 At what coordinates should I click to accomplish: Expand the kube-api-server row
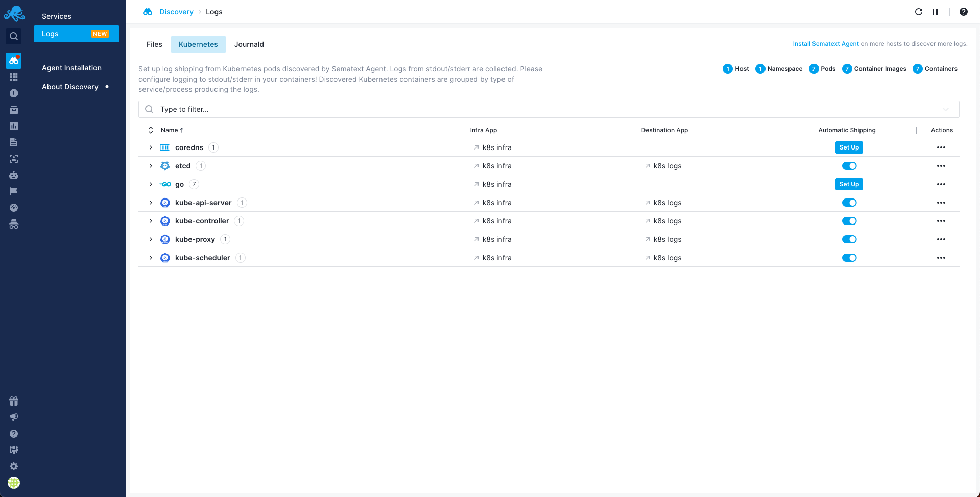pos(151,203)
